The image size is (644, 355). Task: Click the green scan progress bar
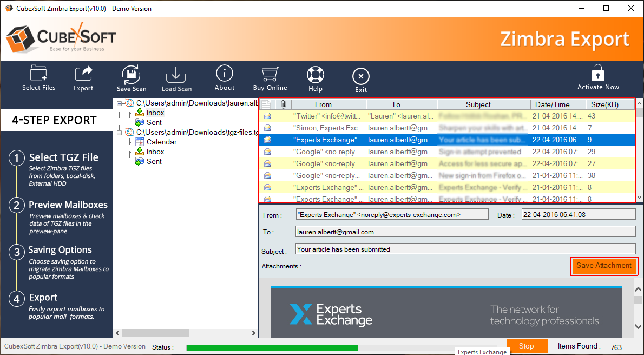coord(272,347)
